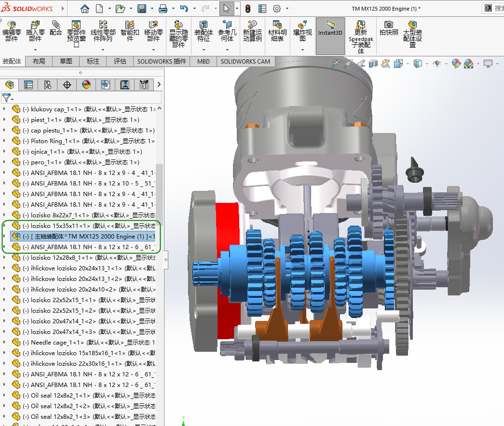Open dropdown arrow beside Undo icon

pos(194,9)
